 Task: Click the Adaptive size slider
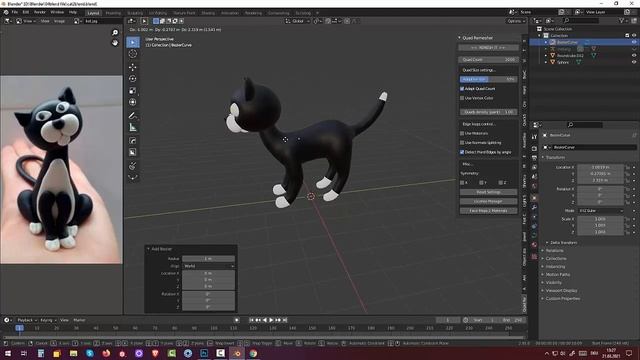(x=489, y=79)
